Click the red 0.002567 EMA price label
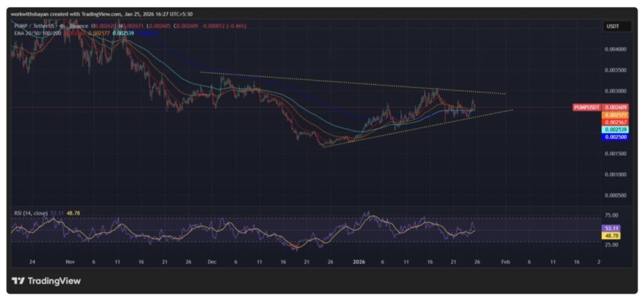644x298 pixels. pyautogui.click(x=614, y=122)
